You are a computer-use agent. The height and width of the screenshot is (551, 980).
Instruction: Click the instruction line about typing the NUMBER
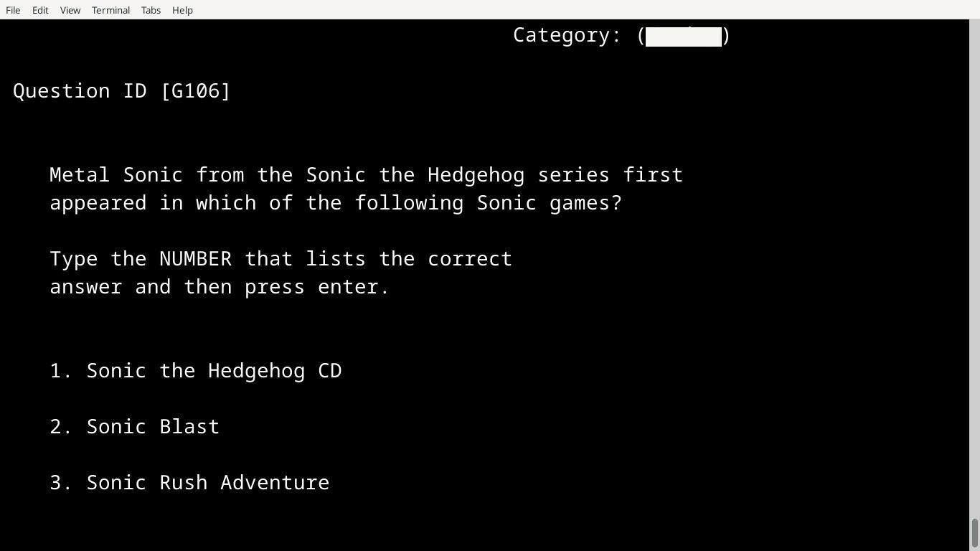coord(280,258)
